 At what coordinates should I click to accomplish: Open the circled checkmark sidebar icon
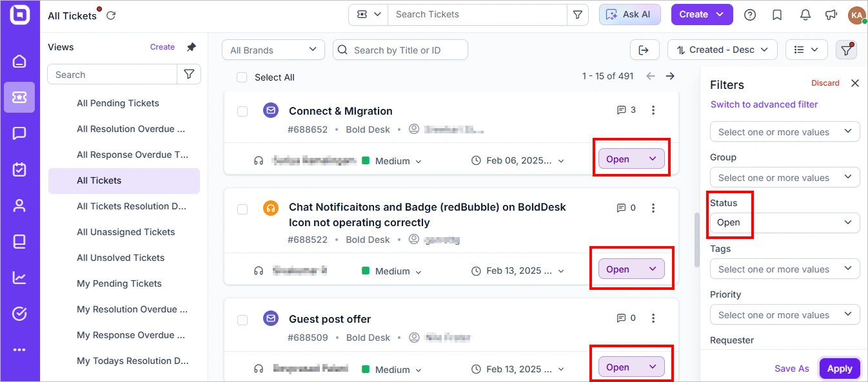[19, 314]
